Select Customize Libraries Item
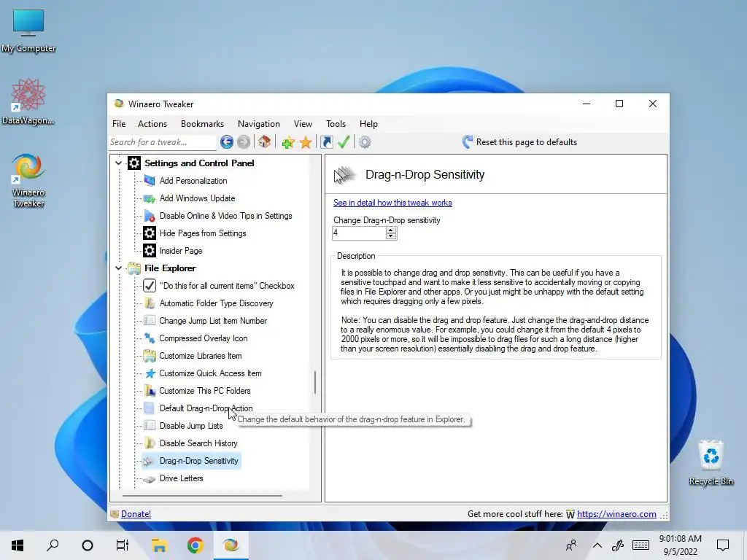 [x=201, y=356]
